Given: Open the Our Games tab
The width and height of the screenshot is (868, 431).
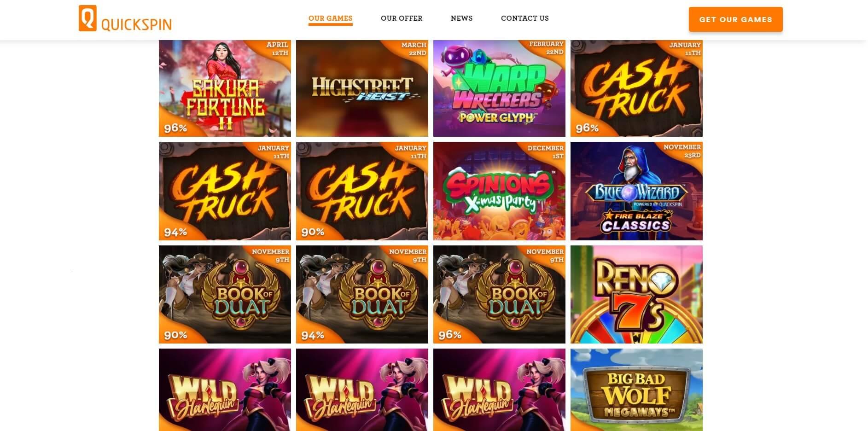Looking at the screenshot, I should pyautogui.click(x=330, y=18).
